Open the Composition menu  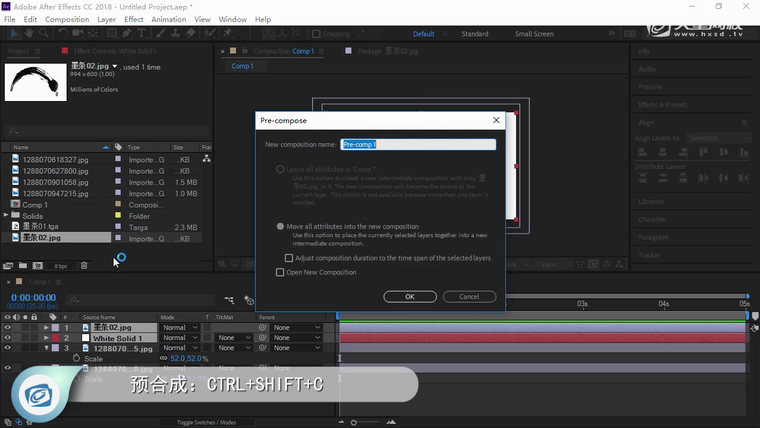pyautogui.click(x=67, y=19)
